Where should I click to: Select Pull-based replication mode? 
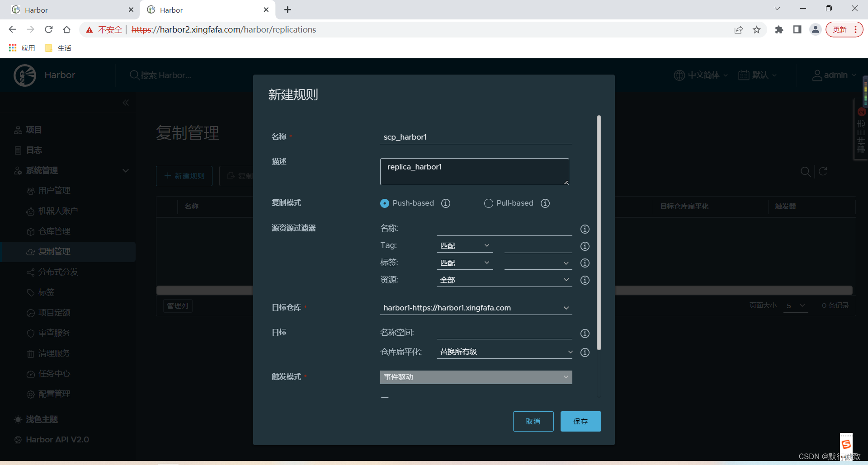tap(489, 203)
